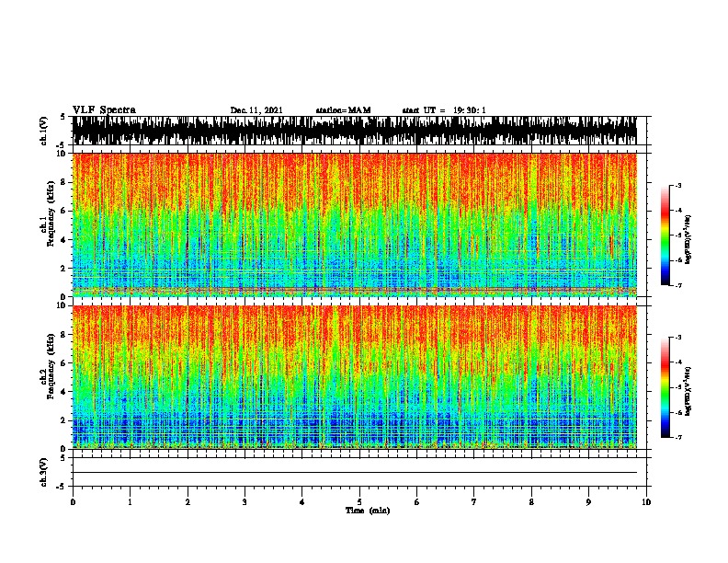Click inside the ch.2 spectrogram panel

coord(355,377)
